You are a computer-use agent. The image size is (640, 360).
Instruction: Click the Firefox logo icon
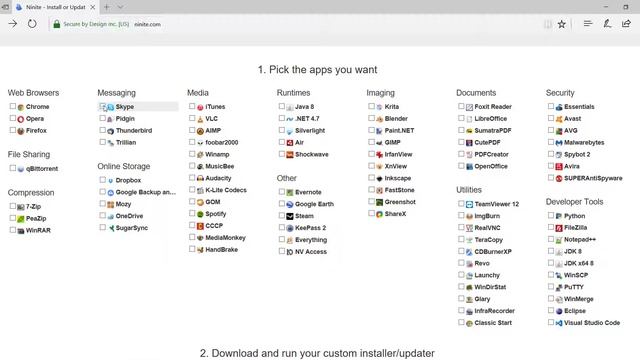coord(21,131)
